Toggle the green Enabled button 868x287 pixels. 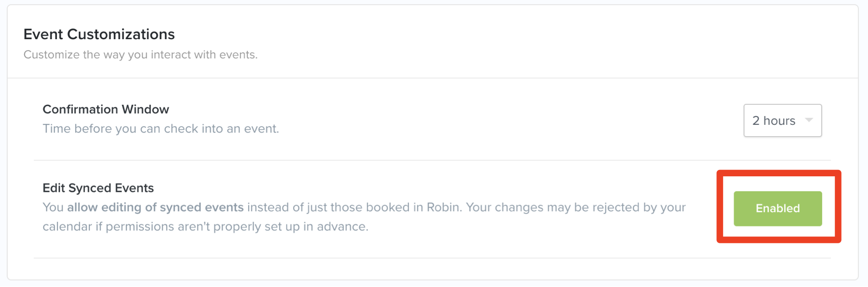tap(778, 209)
